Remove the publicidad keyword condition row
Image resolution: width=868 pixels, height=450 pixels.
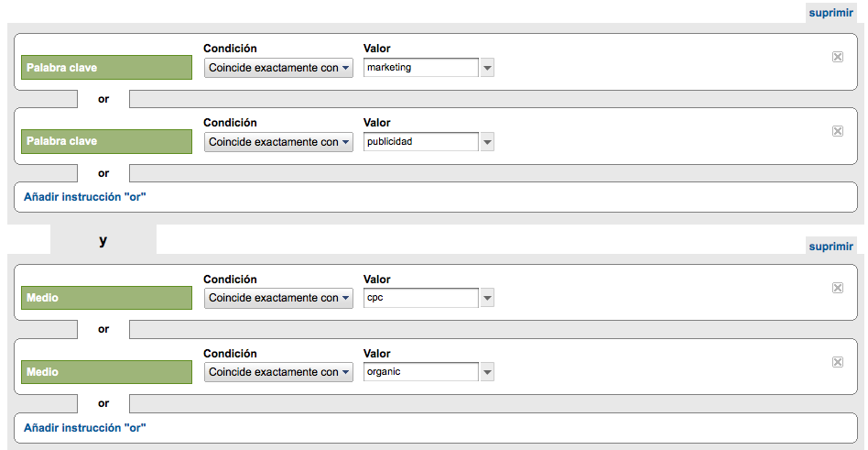[x=838, y=131]
